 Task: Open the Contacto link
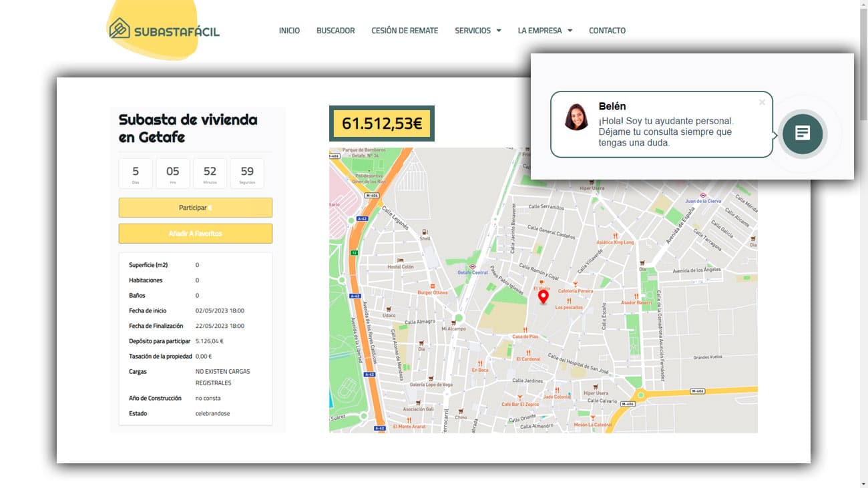point(607,31)
